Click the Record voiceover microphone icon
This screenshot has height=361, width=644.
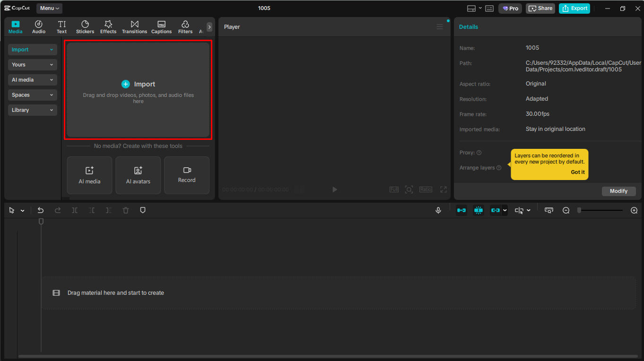(438, 210)
